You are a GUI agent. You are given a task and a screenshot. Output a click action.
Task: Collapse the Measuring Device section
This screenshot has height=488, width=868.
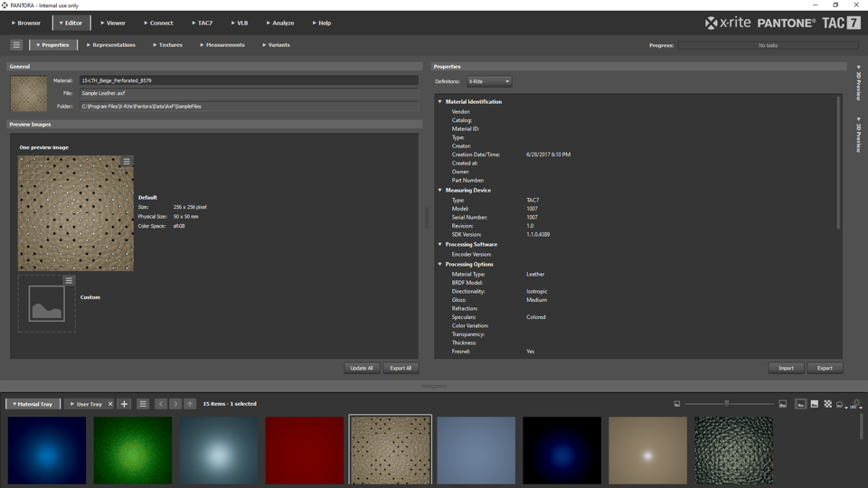pos(440,191)
